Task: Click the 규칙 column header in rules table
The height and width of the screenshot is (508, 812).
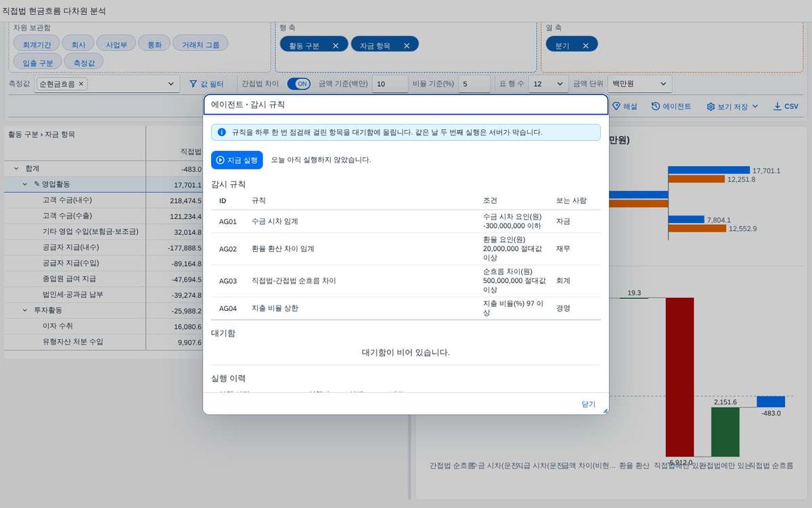Action: (x=258, y=201)
